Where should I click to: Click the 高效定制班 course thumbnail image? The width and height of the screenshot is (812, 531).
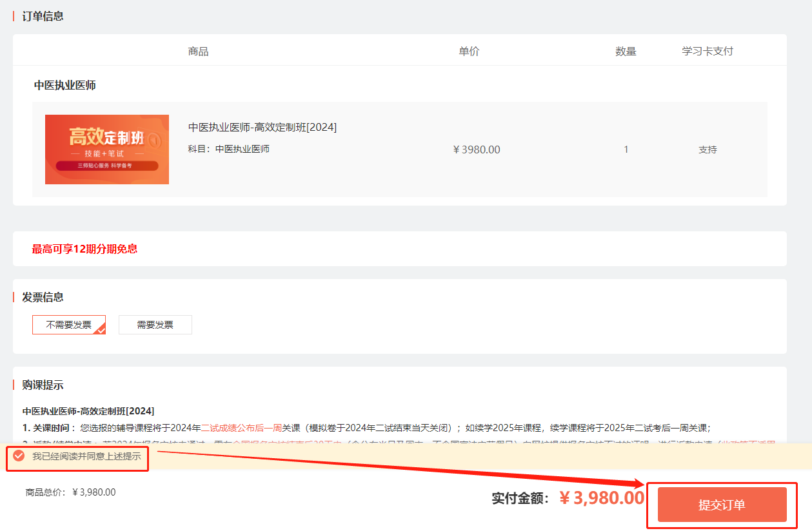(x=107, y=150)
